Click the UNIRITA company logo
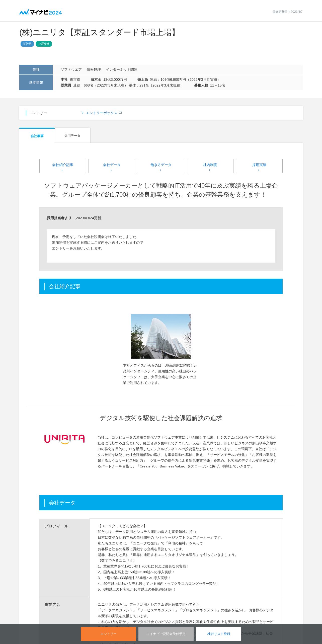Viewport: 322px width, 644px height. point(64,439)
